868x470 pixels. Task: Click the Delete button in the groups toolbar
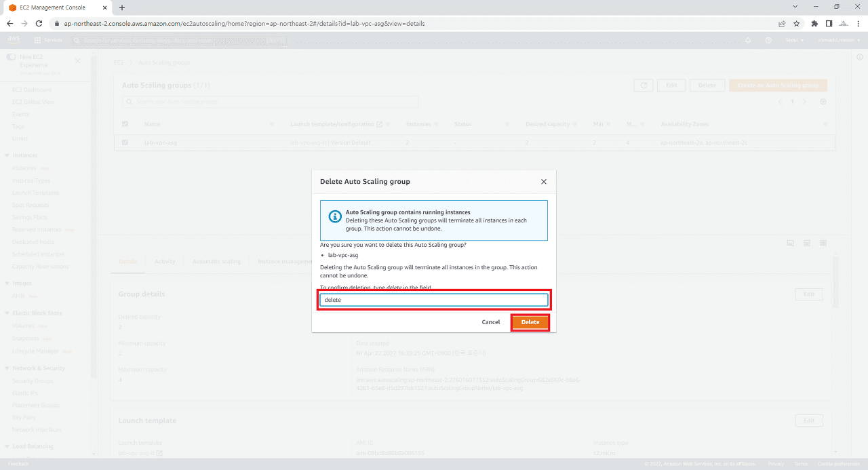point(707,85)
